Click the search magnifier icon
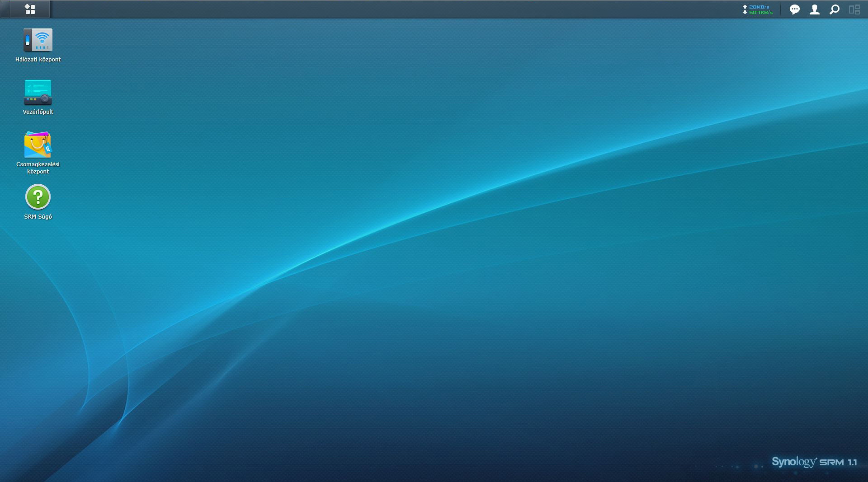 click(835, 9)
